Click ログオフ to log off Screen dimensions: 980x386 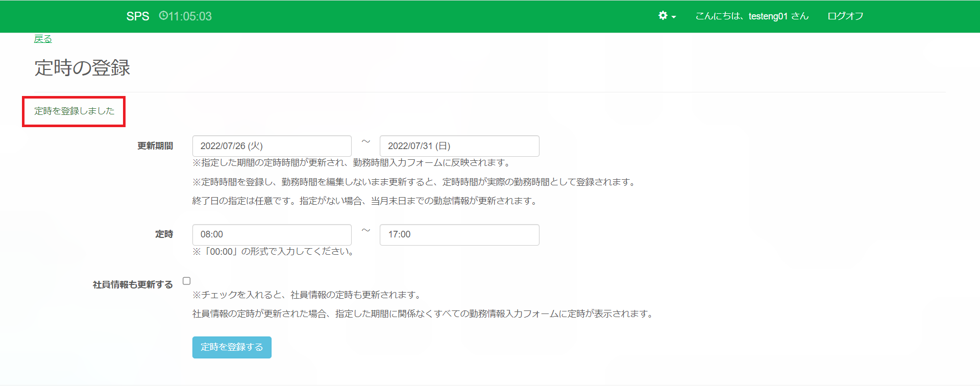[x=845, y=16]
